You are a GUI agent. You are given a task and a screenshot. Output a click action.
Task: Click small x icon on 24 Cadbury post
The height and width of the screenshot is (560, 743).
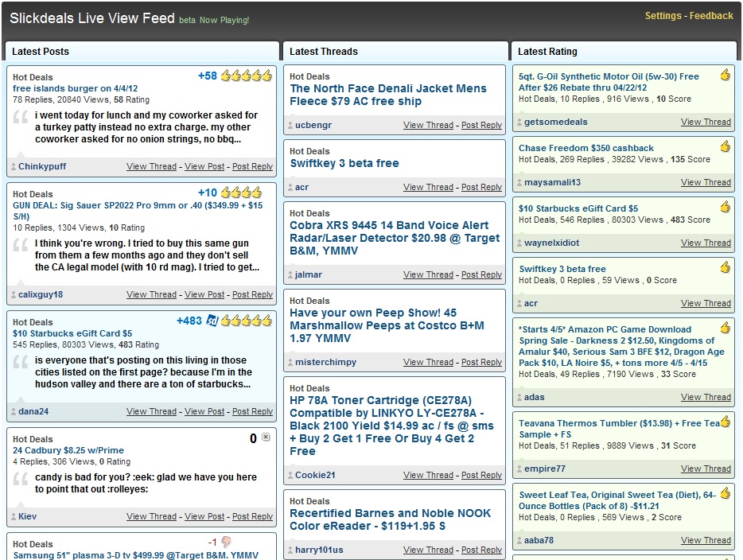[x=266, y=437]
